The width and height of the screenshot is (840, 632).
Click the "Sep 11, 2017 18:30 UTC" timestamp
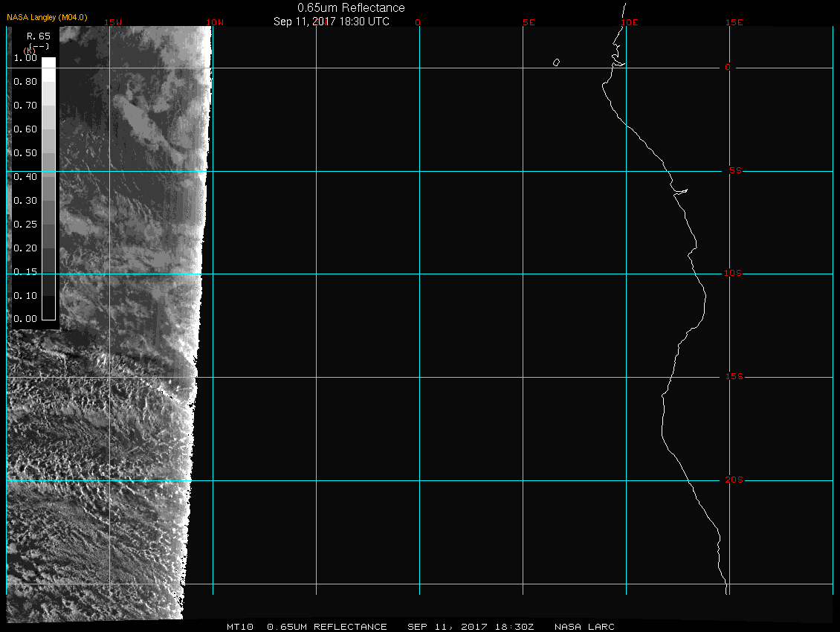coord(331,22)
